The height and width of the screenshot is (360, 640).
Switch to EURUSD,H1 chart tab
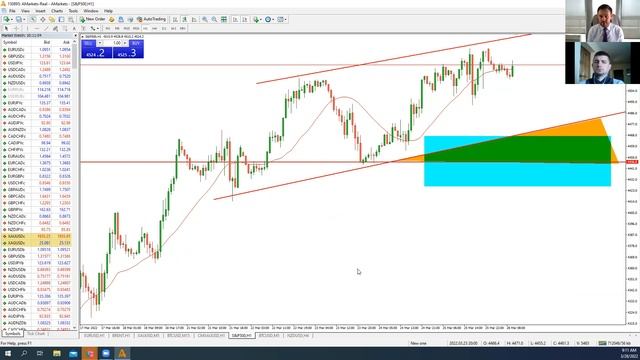(x=94, y=336)
